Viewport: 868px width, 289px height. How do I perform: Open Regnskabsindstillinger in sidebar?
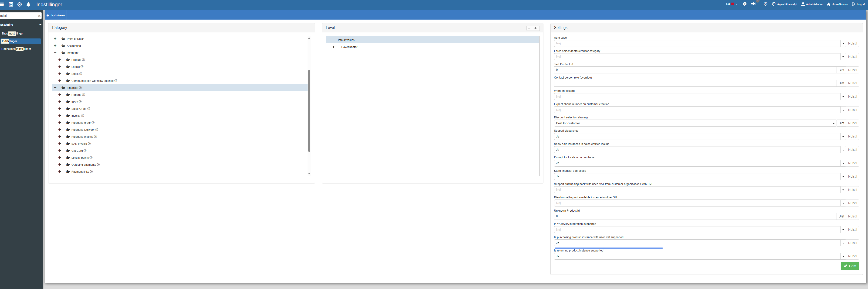[x=16, y=49]
